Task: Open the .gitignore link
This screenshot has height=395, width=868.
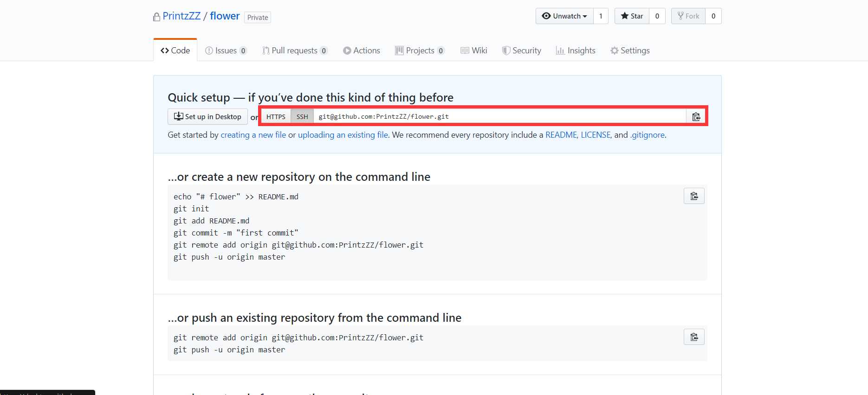Action: click(x=647, y=135)
